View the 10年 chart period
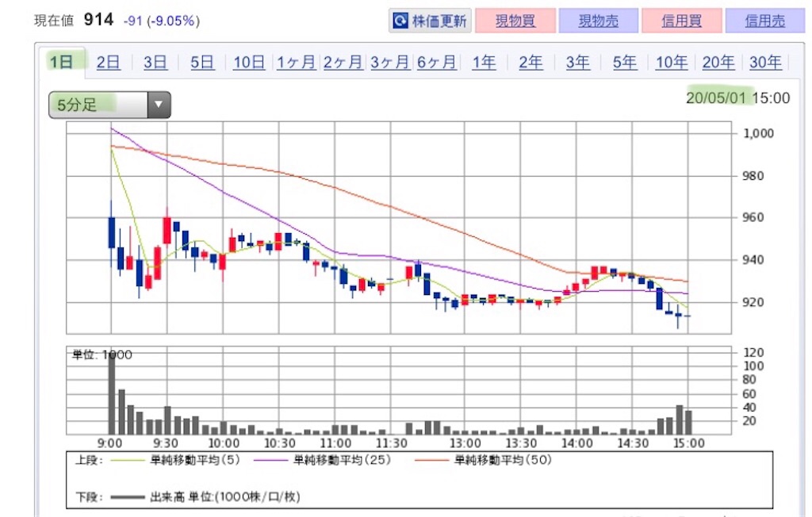 pos(672,62)
